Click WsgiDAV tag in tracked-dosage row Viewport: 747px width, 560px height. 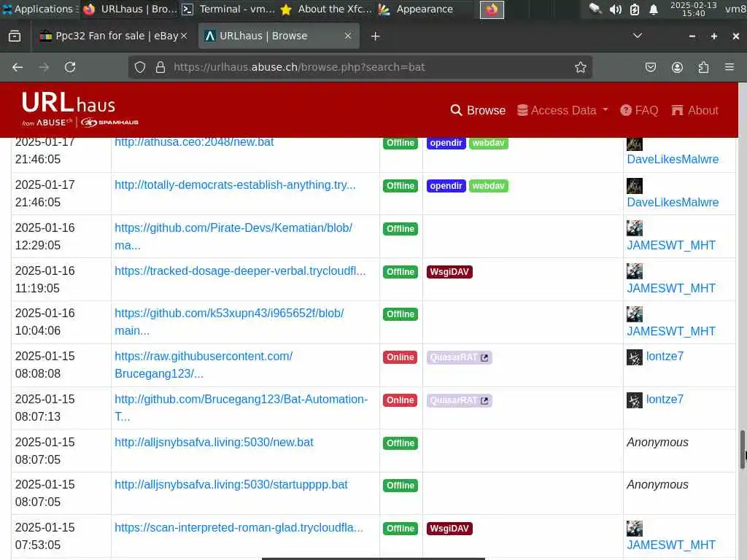pyautogui.click(x=449, y=272)
